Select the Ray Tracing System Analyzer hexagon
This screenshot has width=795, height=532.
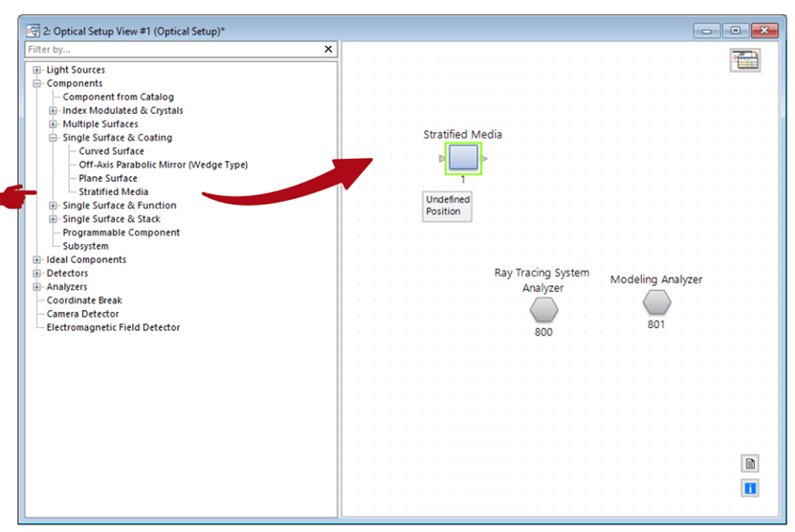click(543, 310)
